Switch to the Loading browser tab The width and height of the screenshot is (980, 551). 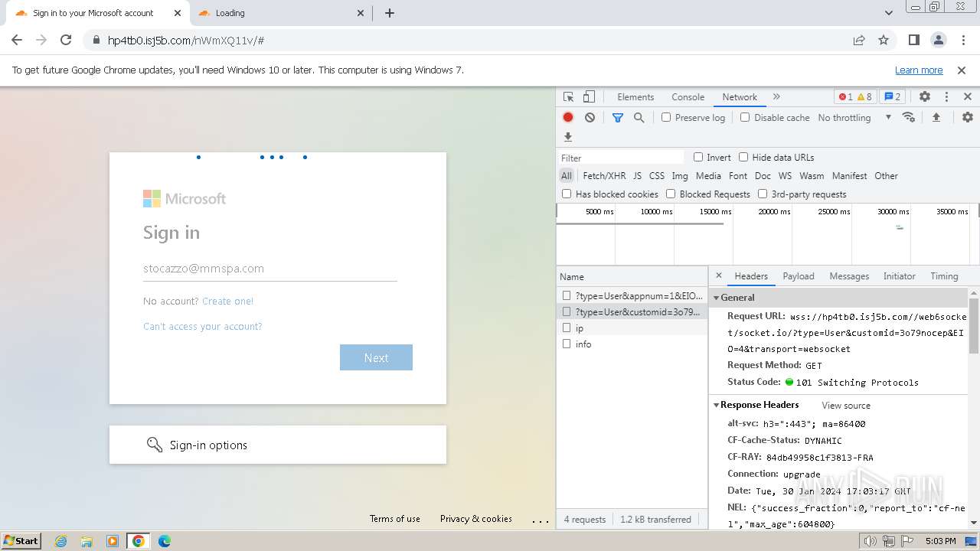279,13
